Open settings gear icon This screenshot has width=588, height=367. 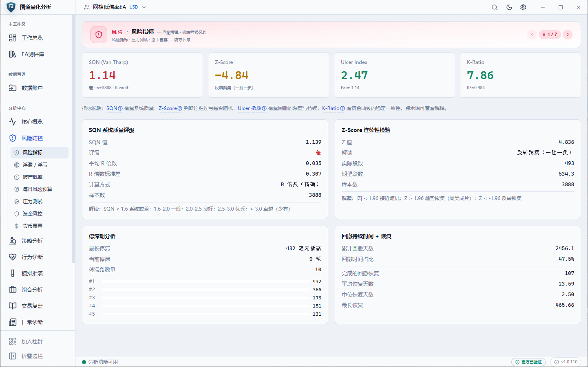click(523, 7)
